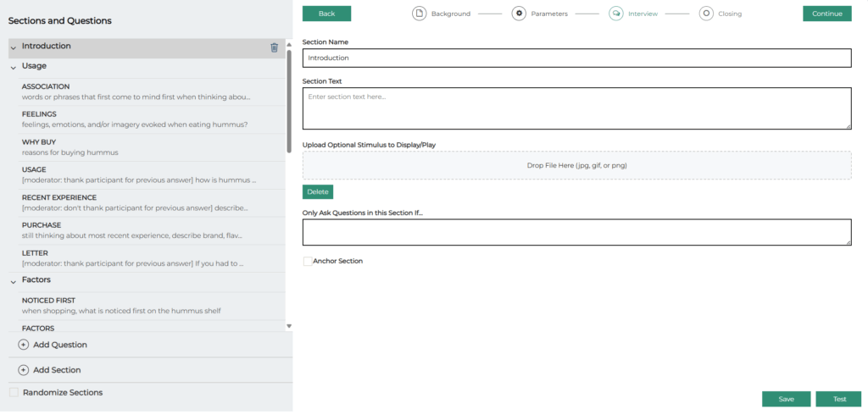Go to the Closing step label
Viewport: 868px width, 420px height.
pyautogui.click(x=730, y=14)
